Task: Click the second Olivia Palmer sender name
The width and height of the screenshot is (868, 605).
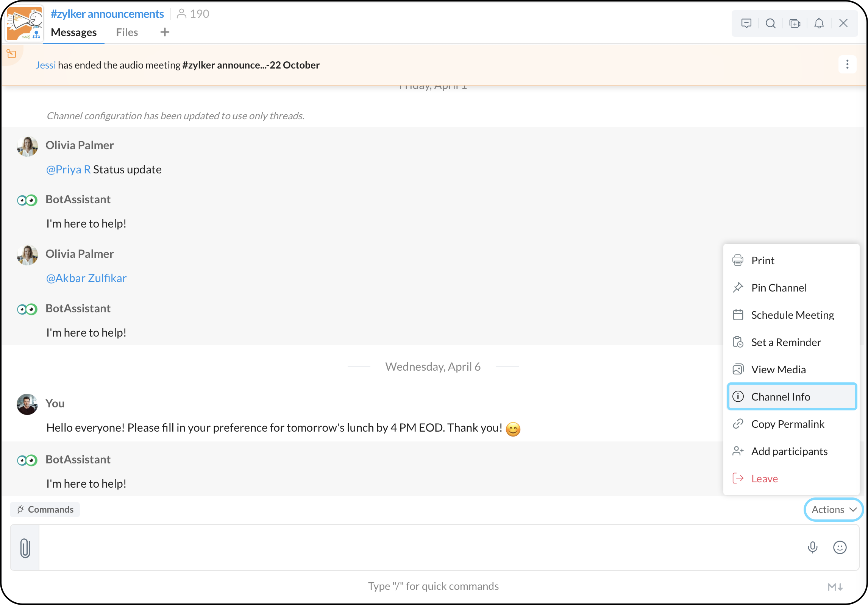Action: [80, 254]
